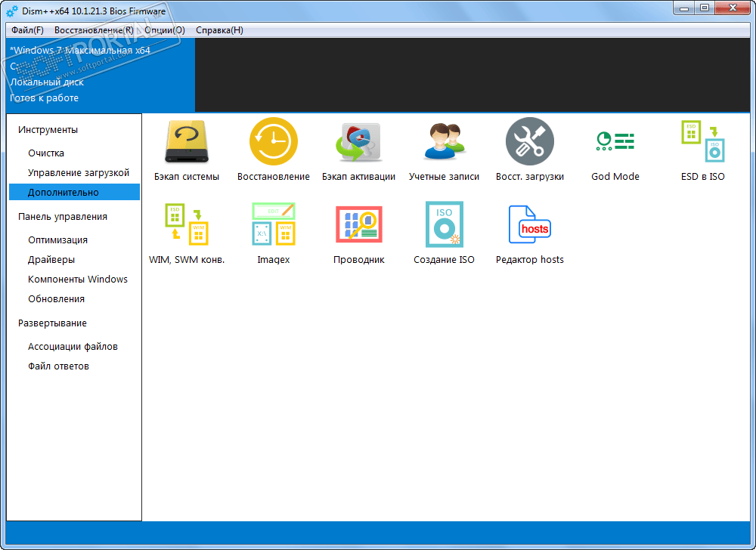Launch the ESD в ISO converter icon
Screen dimensions: 756x550
(703, 141)
